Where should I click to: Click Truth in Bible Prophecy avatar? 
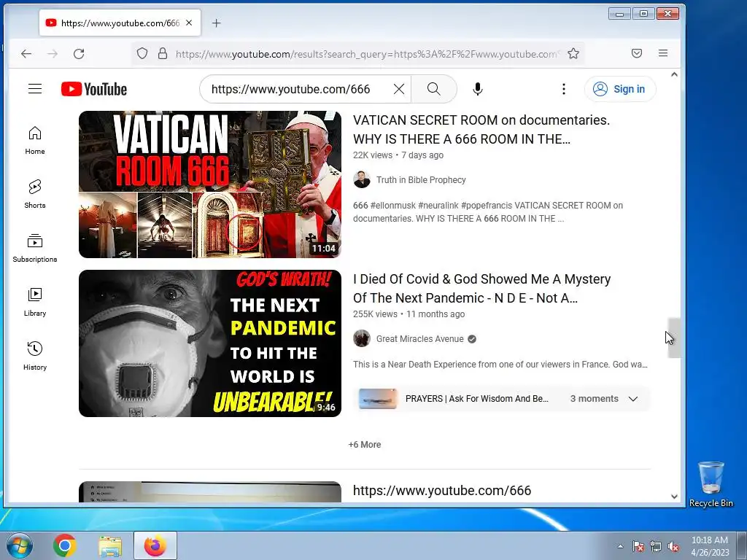[362, 180]
